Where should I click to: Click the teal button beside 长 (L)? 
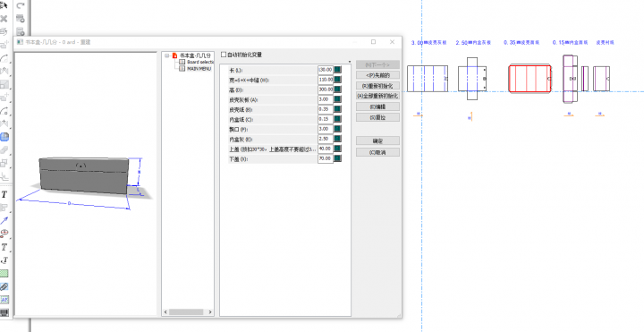click(337, 70)
